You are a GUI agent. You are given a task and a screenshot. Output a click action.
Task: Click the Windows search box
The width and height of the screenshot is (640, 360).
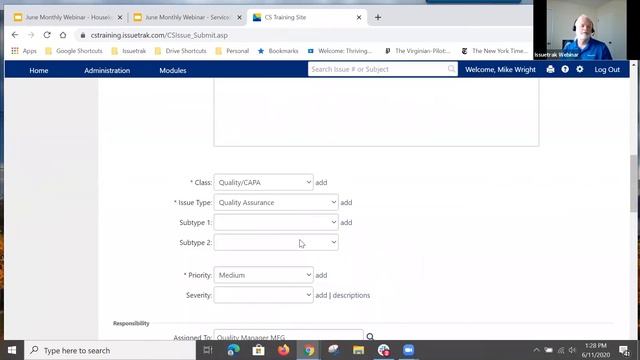[x=110, y=350]
